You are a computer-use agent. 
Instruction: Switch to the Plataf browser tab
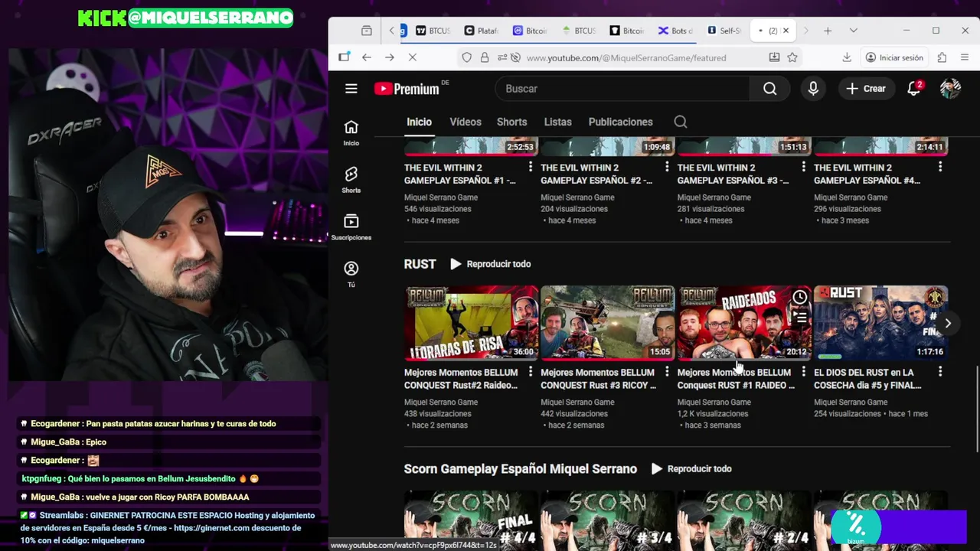pyautogui.click(x=482, y=31)
